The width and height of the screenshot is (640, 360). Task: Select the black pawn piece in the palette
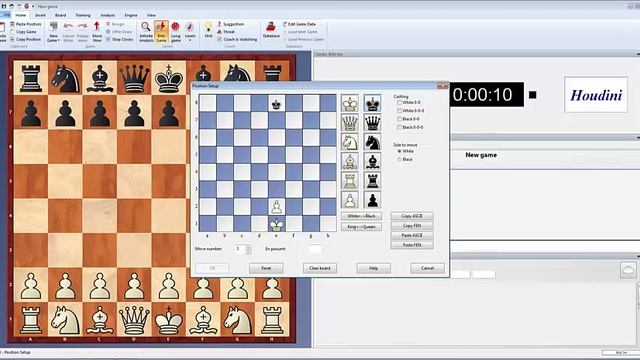[372, 200]
